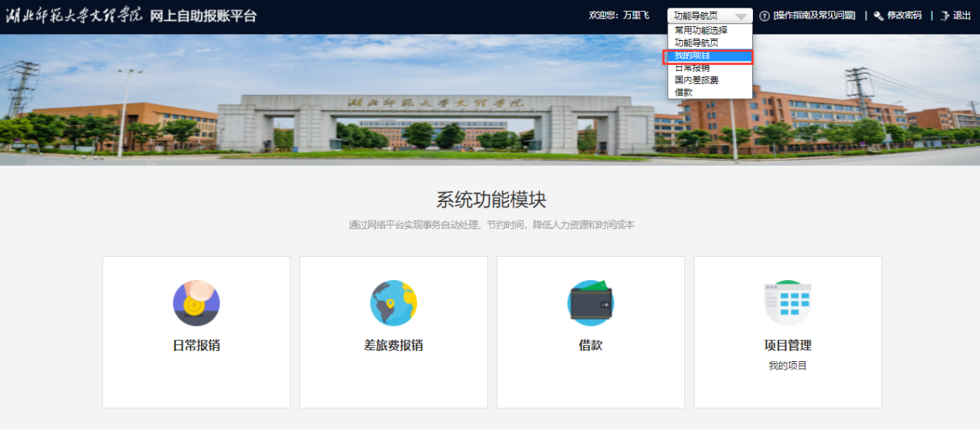This screenshot has width=980, height=429.
Task: Pick 常用功能选择 in the dropdown list
Action: pos(700,30)
